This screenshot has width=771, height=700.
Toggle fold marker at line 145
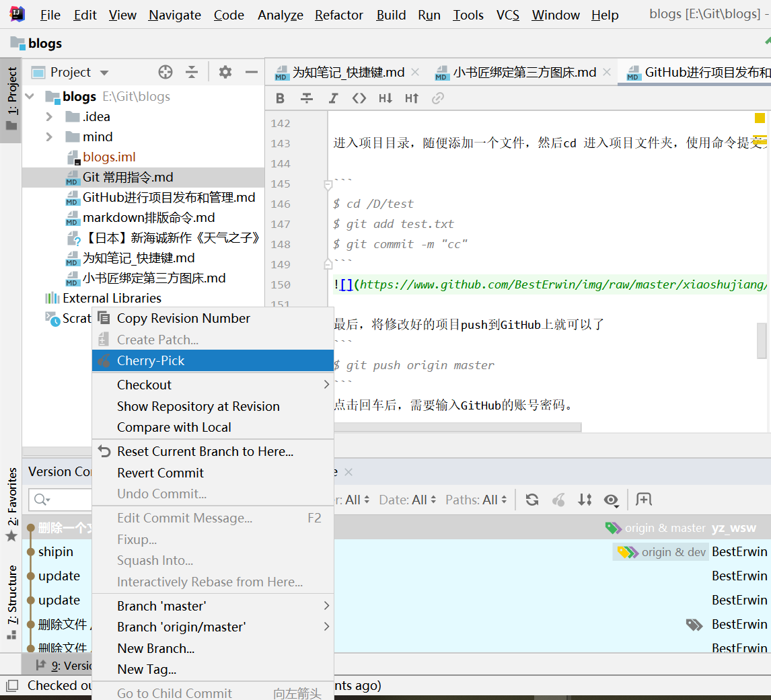coord(328,185)
